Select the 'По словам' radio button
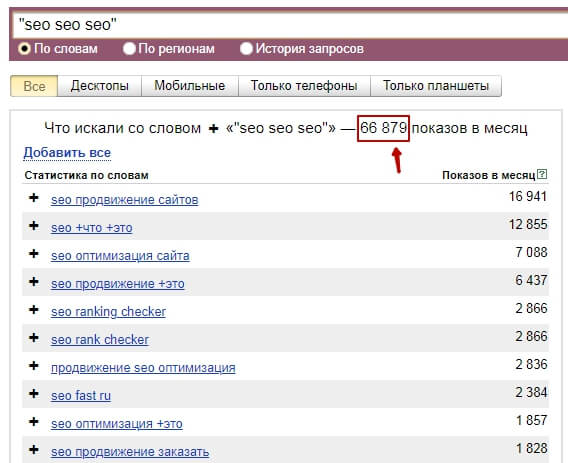 (x=24, y=48)
